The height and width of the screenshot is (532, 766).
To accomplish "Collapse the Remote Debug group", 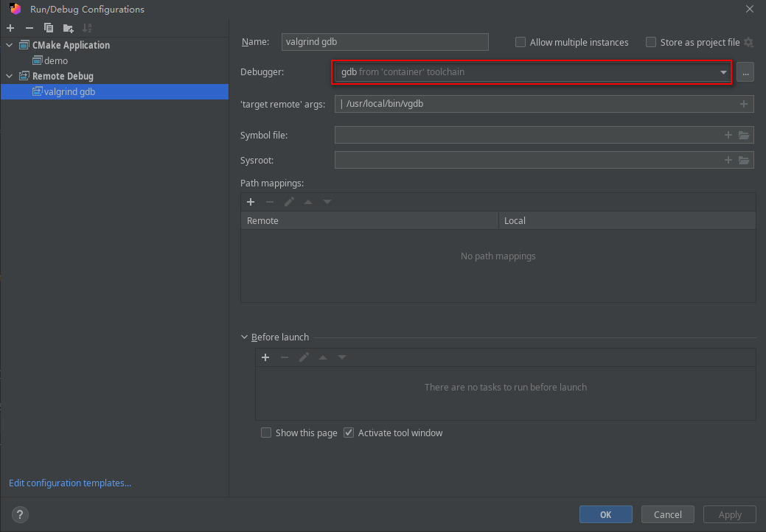I will [x=10, y=76].
